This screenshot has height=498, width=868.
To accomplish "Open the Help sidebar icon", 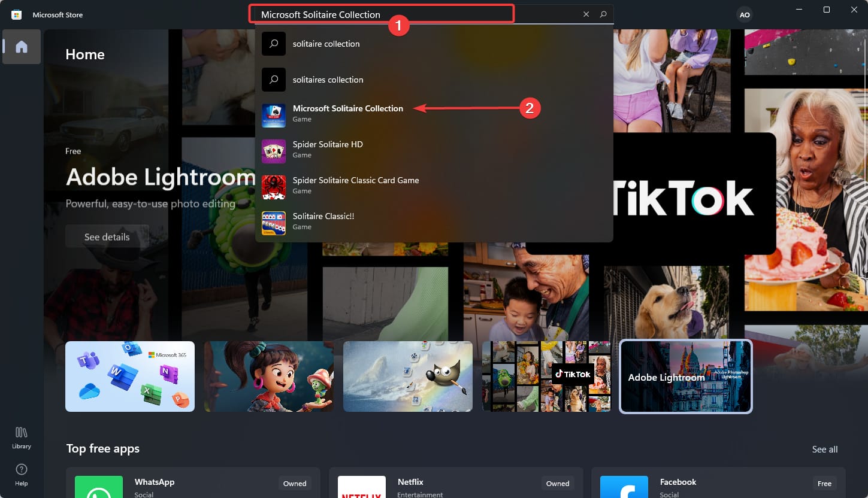I will click(22, 474).
